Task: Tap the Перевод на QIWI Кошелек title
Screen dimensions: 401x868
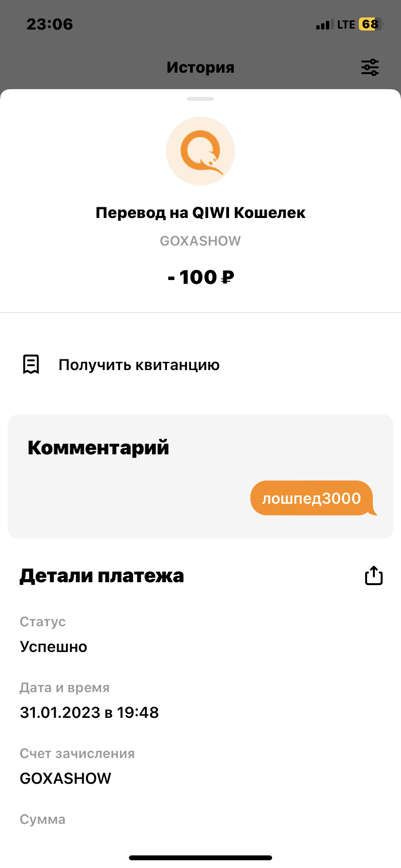Action: point(200,213)
